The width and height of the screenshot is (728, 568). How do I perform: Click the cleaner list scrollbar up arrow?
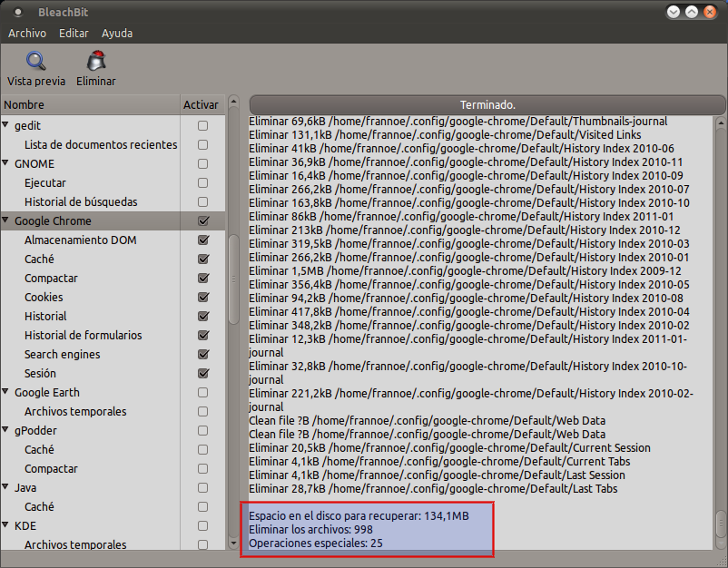[x=233, y=101]
